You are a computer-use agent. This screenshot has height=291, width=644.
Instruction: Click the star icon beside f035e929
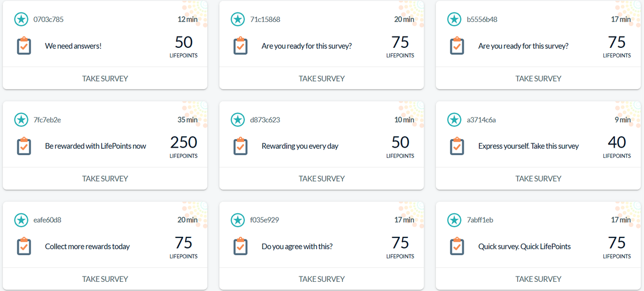point(238,220)
